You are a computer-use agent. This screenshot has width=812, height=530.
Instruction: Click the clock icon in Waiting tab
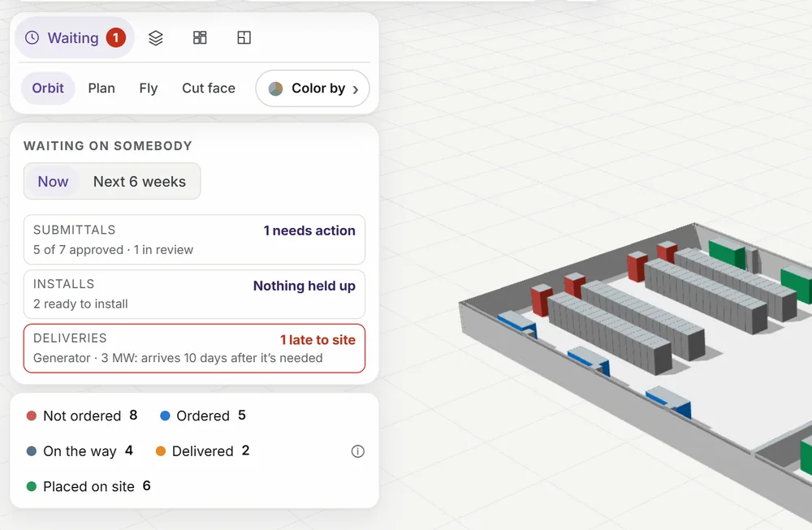pos(32,38)
